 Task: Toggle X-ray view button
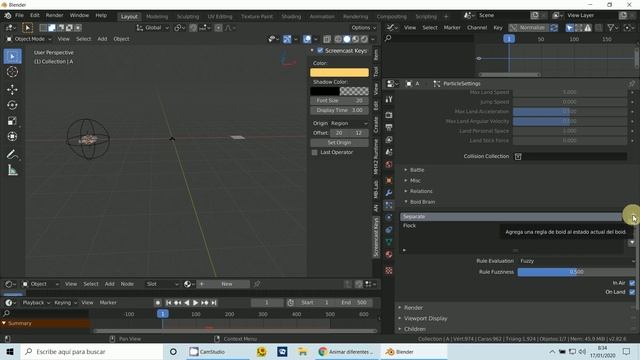point(327,39)
